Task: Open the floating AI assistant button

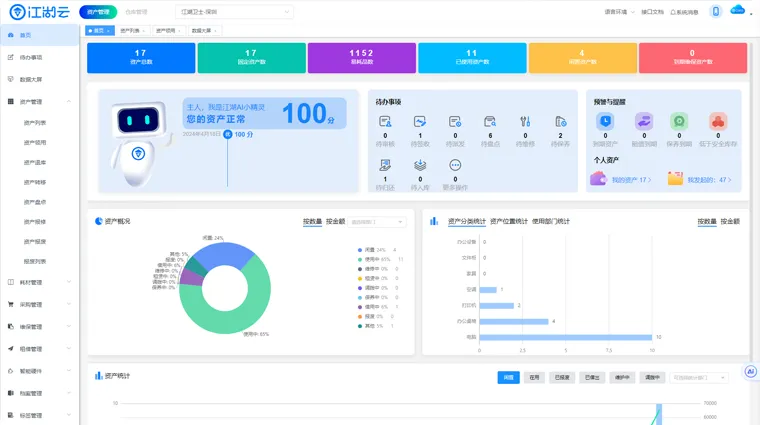Action: 750,371
